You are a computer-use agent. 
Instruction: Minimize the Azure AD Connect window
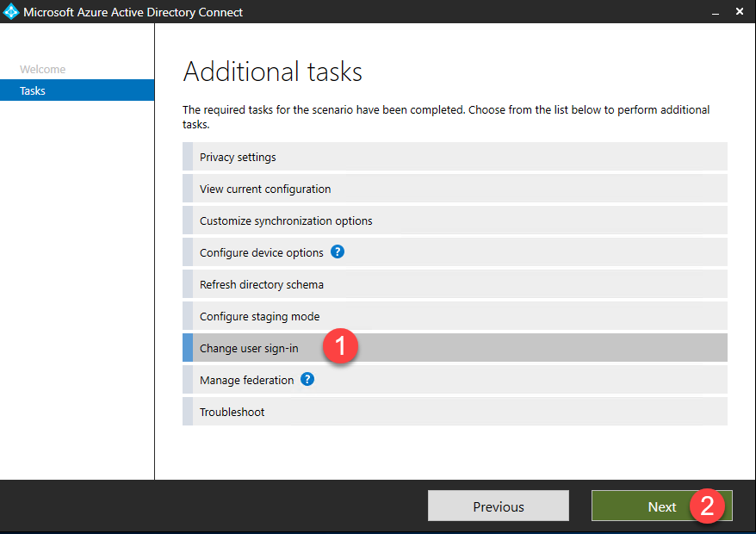point(715,12)
